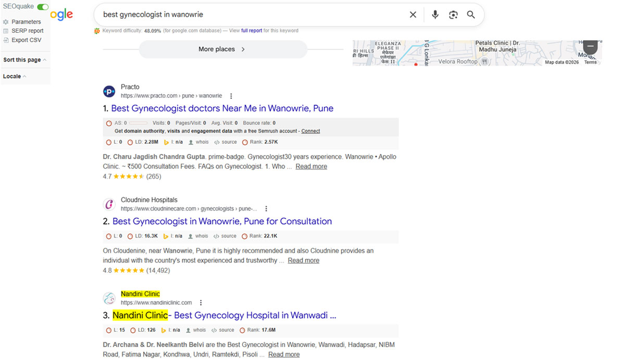This screenshot has width=625, height=364.
Task: Open whois for Nandini Clinic result
Action: click(196, 330)
